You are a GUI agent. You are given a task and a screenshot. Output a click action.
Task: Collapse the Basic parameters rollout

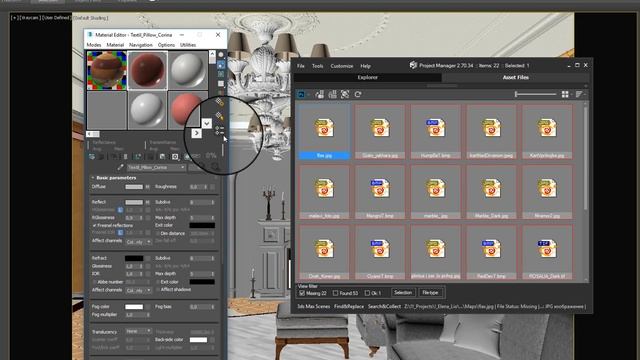(114, 178)
